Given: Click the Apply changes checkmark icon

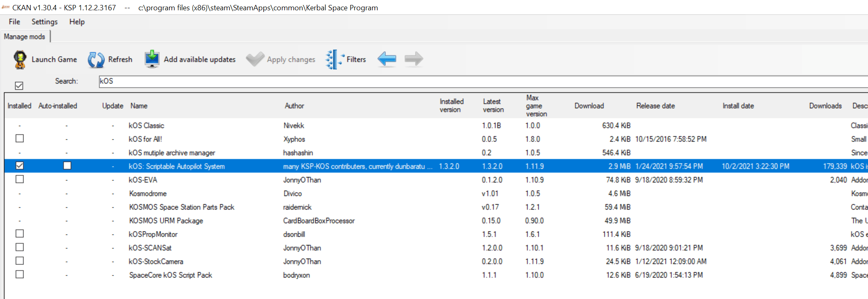Looking at the screenshot, I should pyautogui.click(x=255, y=59).
